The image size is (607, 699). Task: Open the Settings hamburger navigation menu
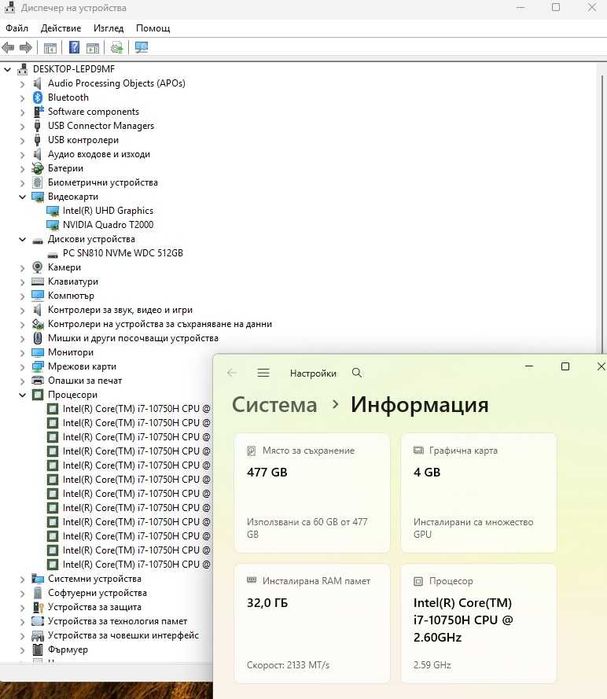[263, 373]
